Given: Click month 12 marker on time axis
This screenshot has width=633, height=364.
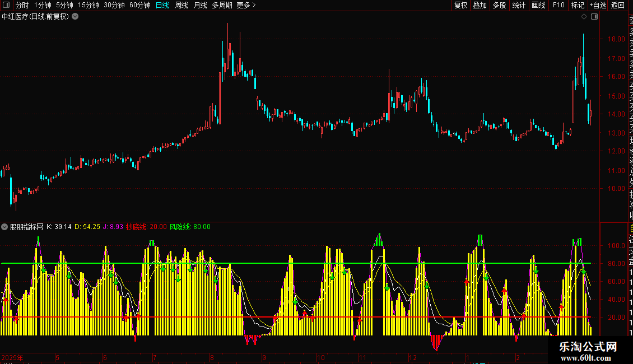Looking at the screenshot, I should [x=413, y=357].
